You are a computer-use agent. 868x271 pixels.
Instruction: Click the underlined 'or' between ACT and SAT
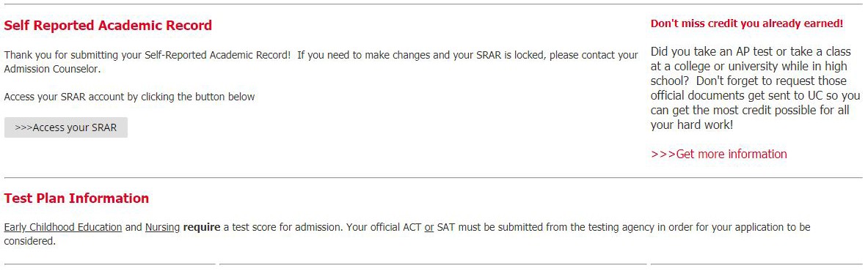click(x=429, y=227)
